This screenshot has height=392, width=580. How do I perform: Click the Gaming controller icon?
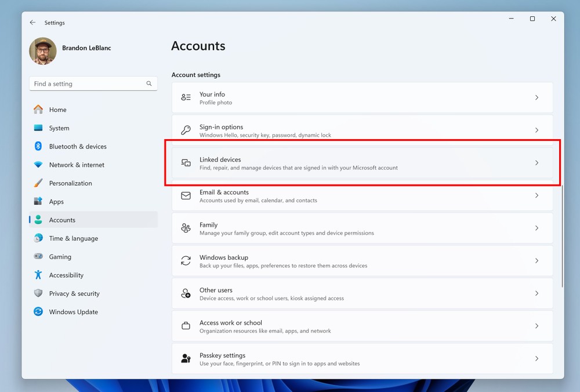click(38, 256)
